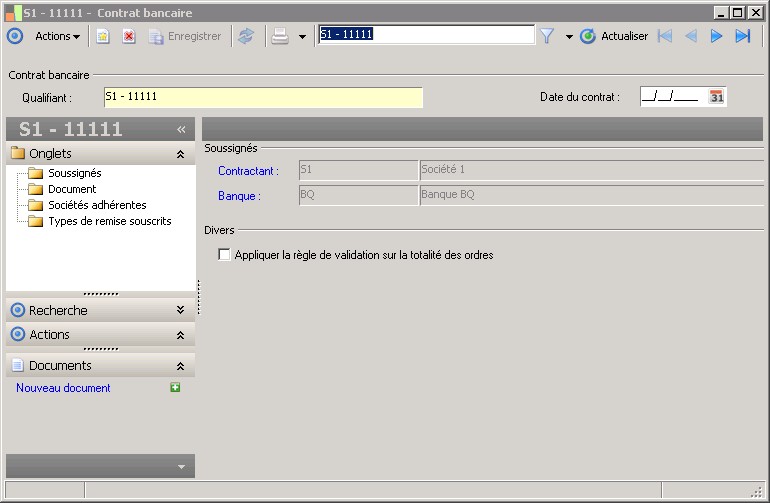Click the printer icon
The height and width of the screenshot is (503, 770).
pyautogui.click(x=281, y=36)
